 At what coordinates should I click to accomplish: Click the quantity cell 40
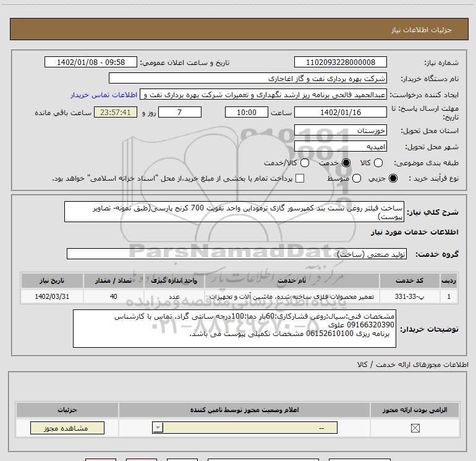(x=113, y=296)
